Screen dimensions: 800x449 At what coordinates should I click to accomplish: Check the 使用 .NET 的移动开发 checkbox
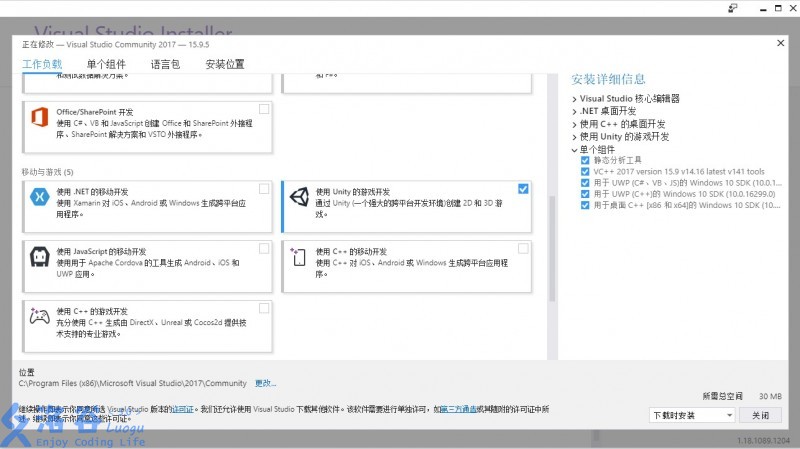[x=264, y=189]
